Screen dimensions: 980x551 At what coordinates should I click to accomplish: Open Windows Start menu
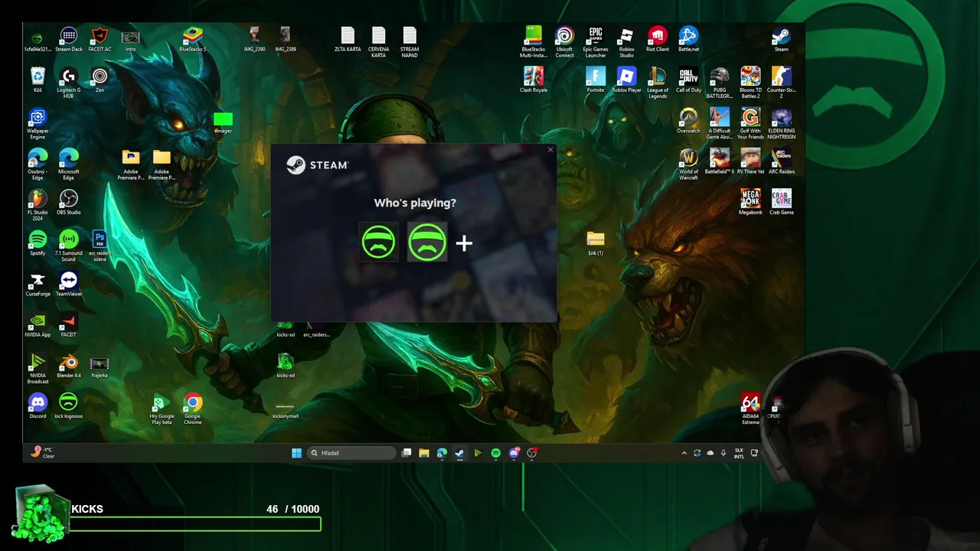pos(296,453)
